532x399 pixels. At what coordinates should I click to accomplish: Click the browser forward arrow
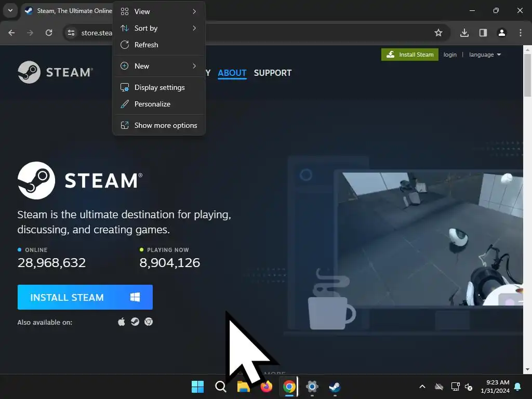coord(30,33)
